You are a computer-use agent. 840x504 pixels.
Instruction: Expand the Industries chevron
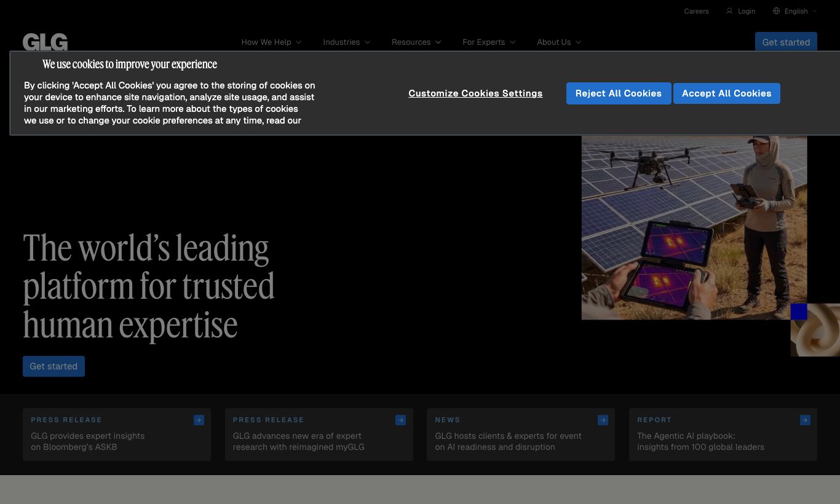click(368, 42)
